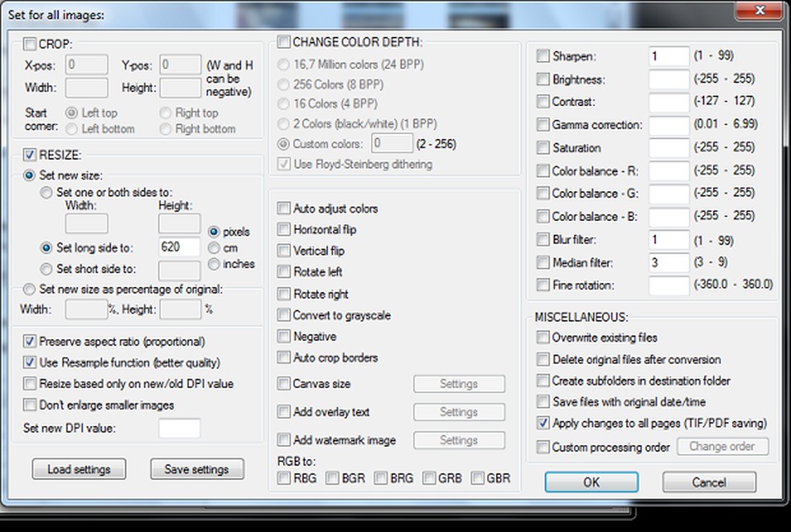Select Set new size radio button

[x=29, y=175]
